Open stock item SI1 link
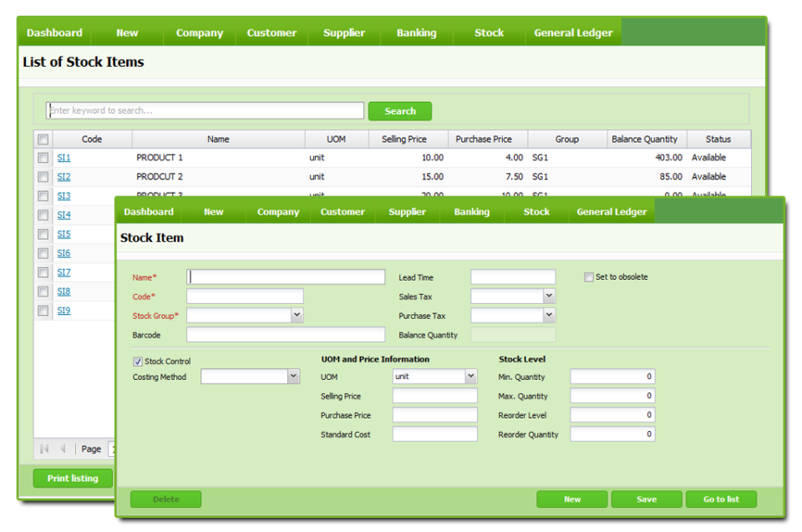 click(x=62, y=157)
